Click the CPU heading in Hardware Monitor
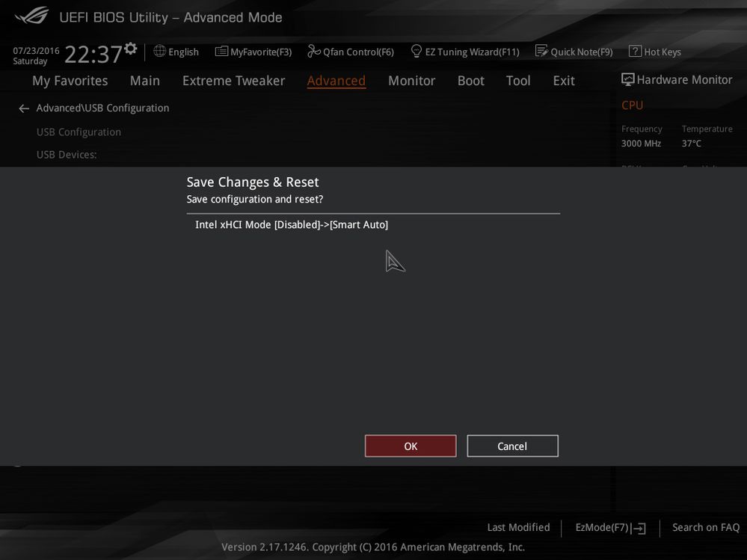 632,105
